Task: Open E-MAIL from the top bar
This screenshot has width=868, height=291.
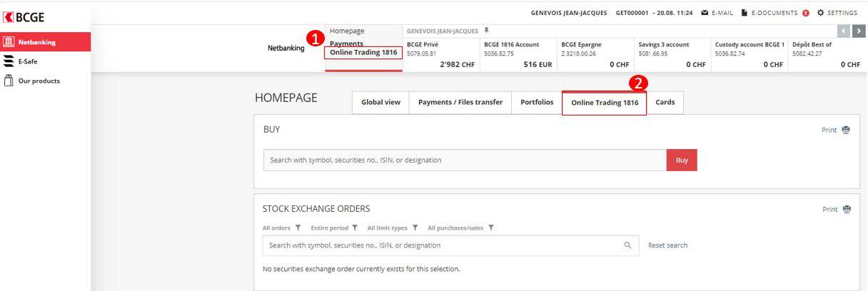Action: point(717,13)
